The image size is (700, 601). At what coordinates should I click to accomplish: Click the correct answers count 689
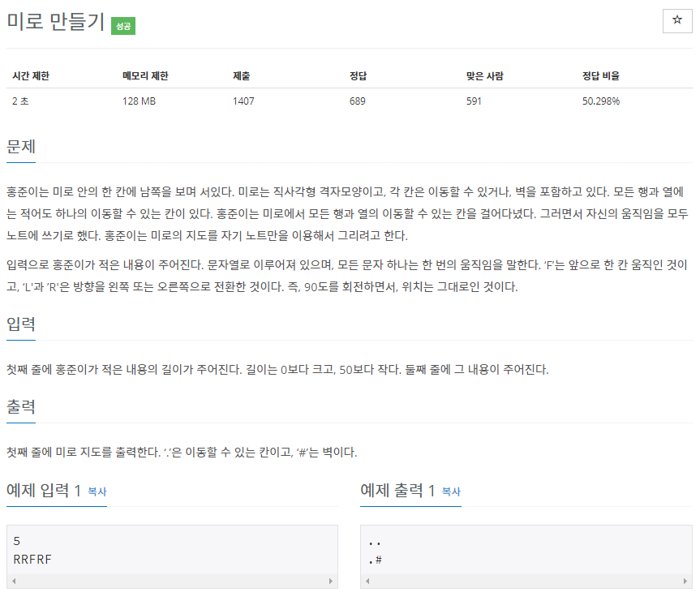click(x=358, y=101)
